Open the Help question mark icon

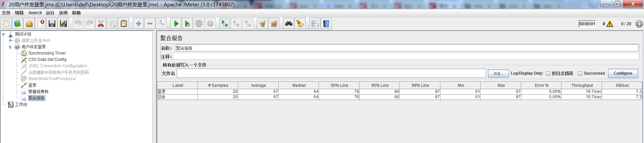(x=326, y=24)
